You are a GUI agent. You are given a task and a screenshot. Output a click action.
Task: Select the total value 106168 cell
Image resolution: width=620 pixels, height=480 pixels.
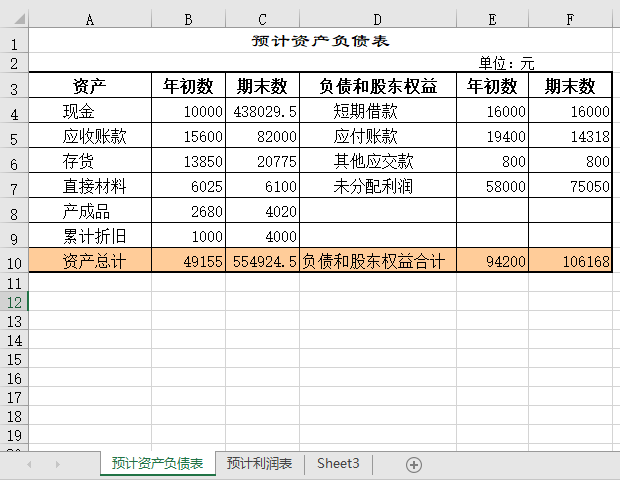coord(570,262)
